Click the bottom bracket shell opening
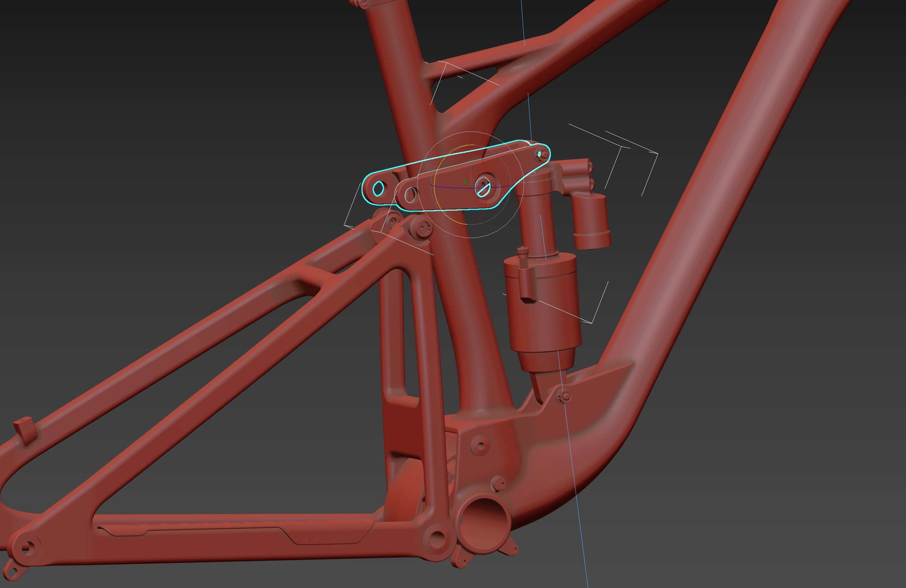Viewport: 906px width, 588px height. [x=484, y=525]
